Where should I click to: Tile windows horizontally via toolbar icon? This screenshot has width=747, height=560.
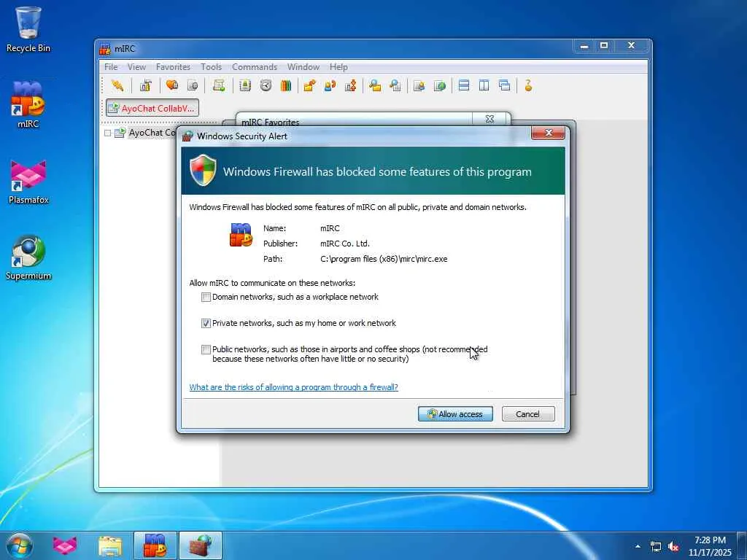click(x=463, y=86)
